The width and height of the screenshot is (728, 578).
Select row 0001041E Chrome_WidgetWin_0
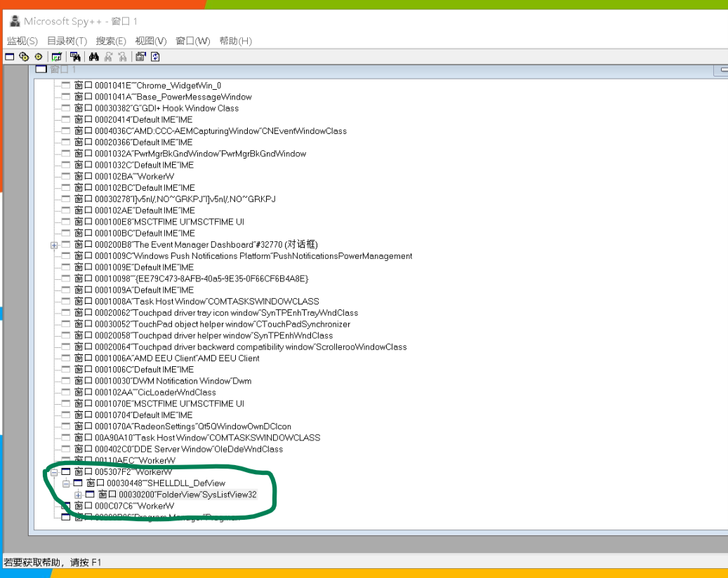tap(147, 86)
